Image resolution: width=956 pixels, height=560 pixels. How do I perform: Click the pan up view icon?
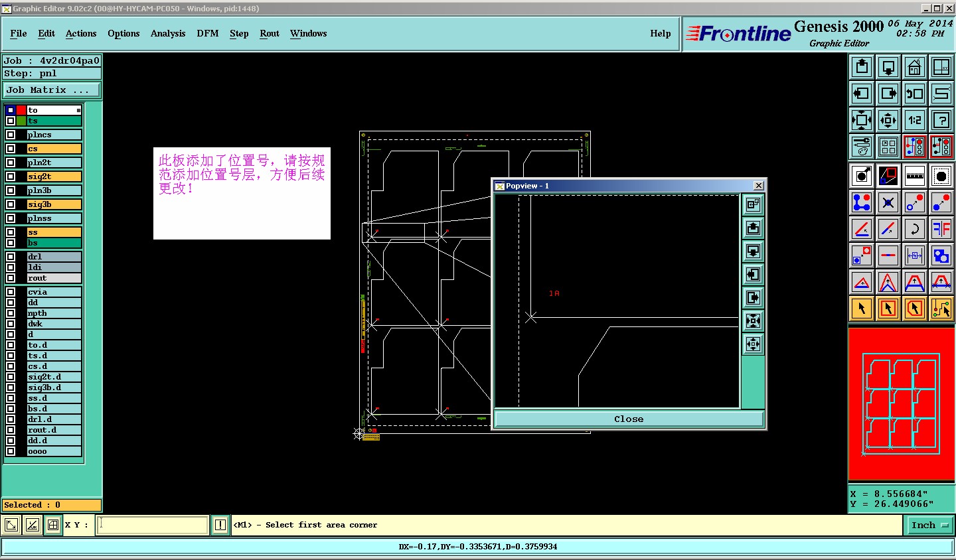click(x=862, y=67)
